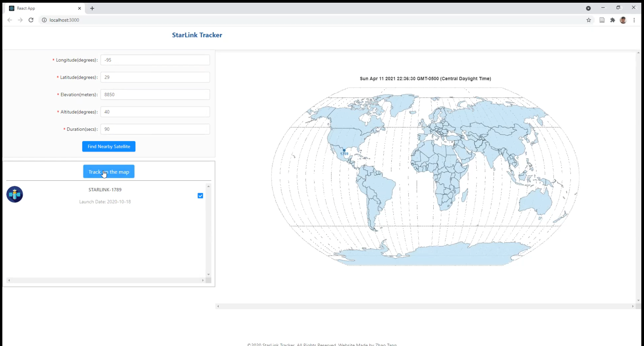Click the StarLink Tracker header title

pos(197,35)
